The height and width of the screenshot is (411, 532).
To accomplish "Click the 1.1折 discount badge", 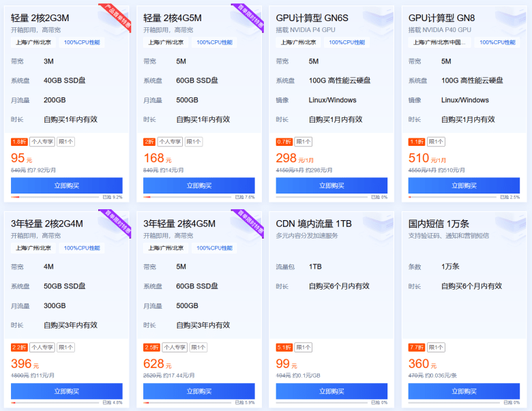I will pyautogui.click(x=417, y=142).
